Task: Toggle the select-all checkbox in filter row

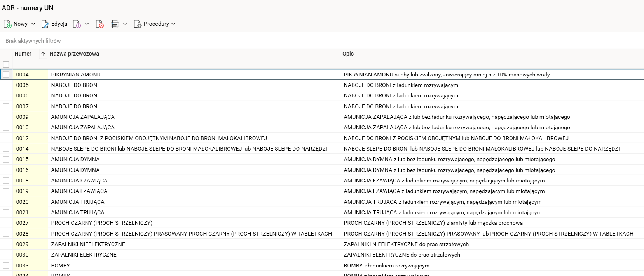Action: click(x=6, y=64)
